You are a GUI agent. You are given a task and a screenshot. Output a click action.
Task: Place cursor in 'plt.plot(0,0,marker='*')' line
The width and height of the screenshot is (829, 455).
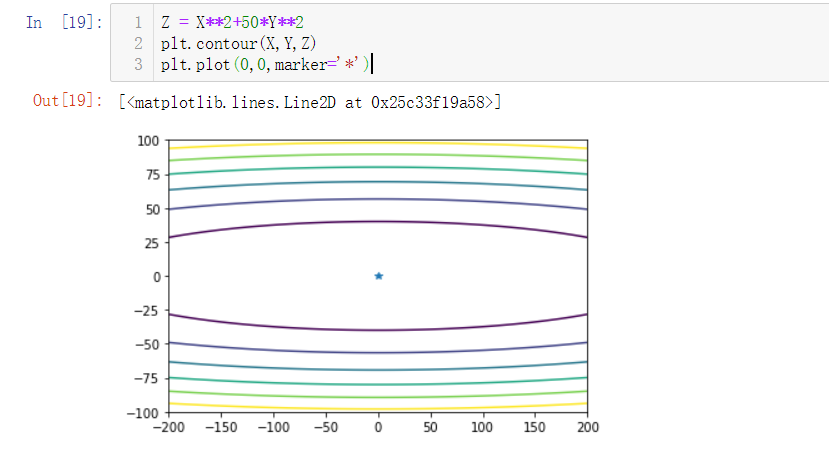click(265, 64)
